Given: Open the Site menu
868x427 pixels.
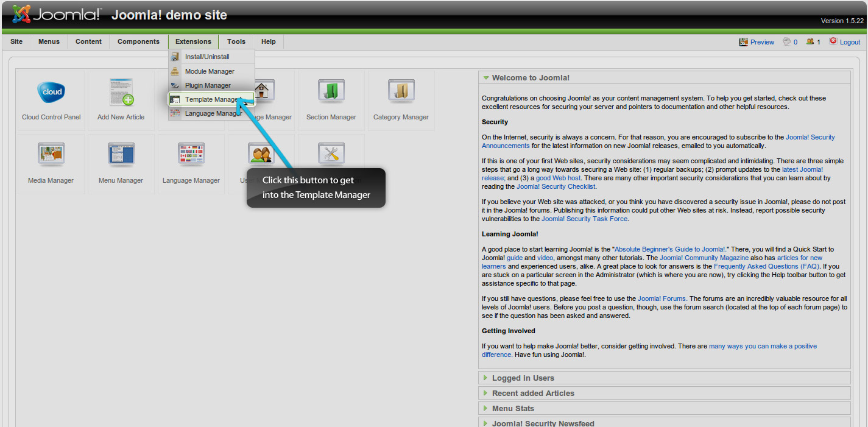Looking at the screenshot, I should (x=16, y=41).
